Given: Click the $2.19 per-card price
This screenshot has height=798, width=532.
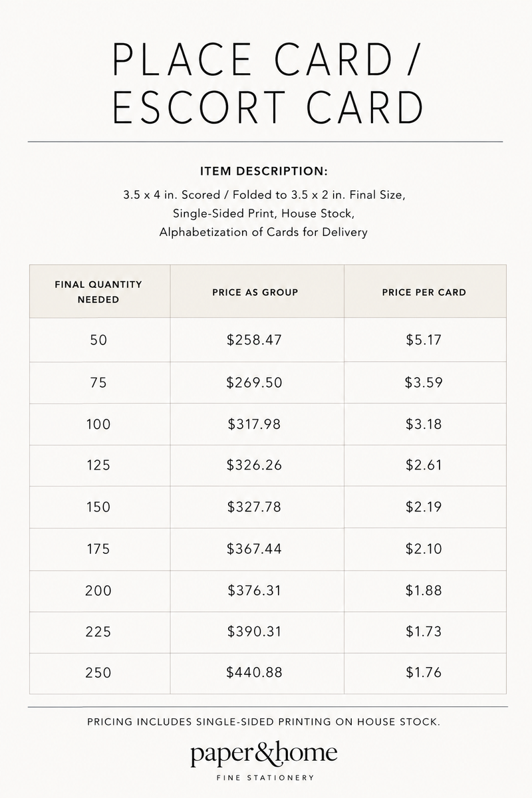Looking at the screenshot, I should point(424,507).
